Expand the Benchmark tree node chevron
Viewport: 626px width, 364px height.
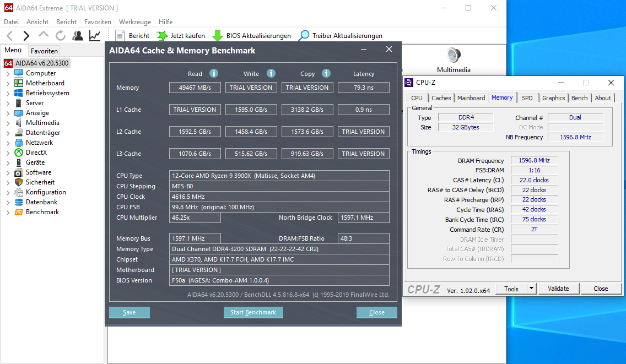(x=8, y=213)
